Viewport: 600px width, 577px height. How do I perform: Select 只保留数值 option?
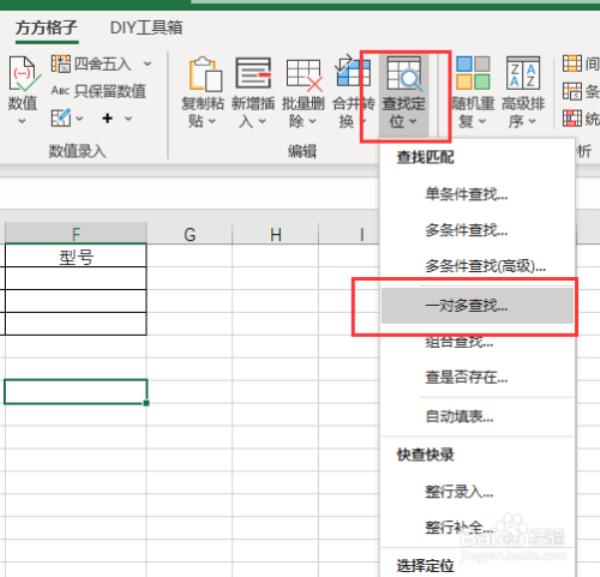(x=99, y=91)
